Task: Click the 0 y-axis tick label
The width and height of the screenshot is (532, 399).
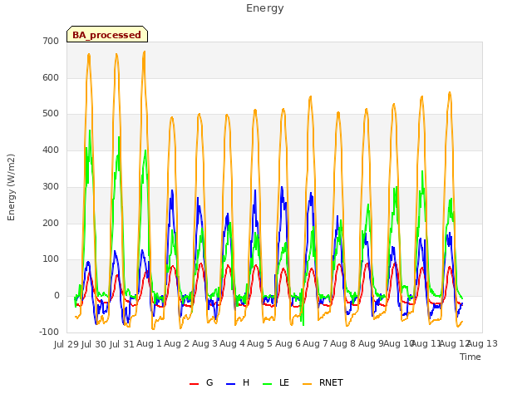Action: 57,296
